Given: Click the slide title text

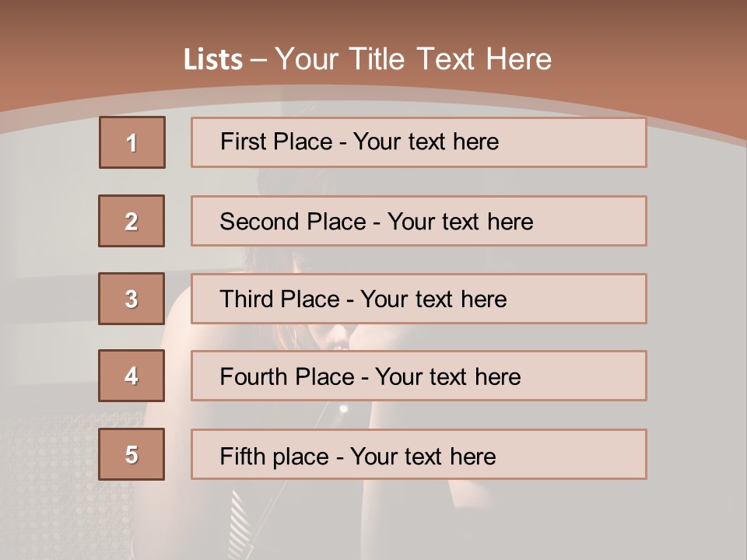Looking at the screenshot, I should (x=367, y=59).
